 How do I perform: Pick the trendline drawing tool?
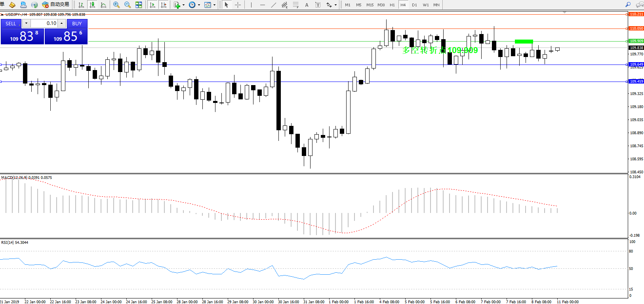tap(274, 5)
